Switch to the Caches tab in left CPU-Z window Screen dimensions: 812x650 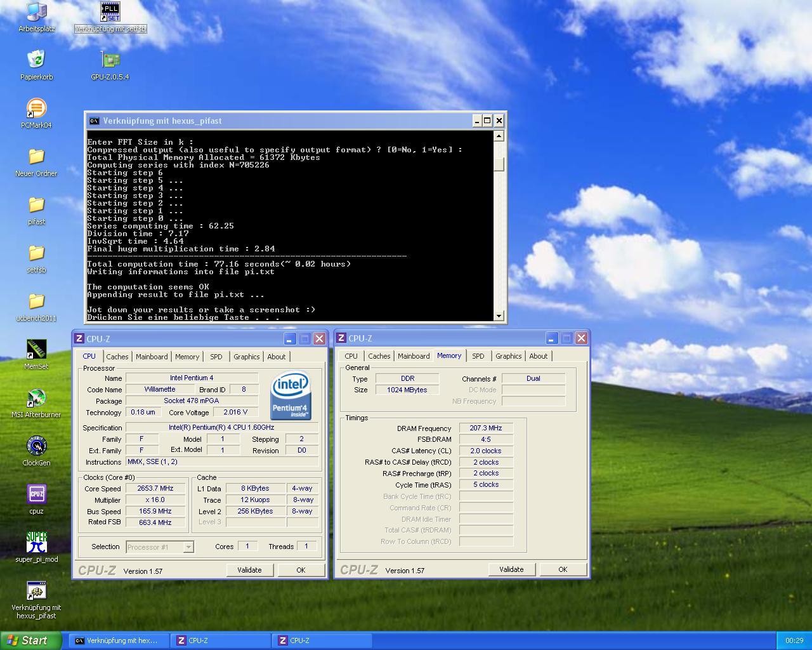(x=117, y=357)
